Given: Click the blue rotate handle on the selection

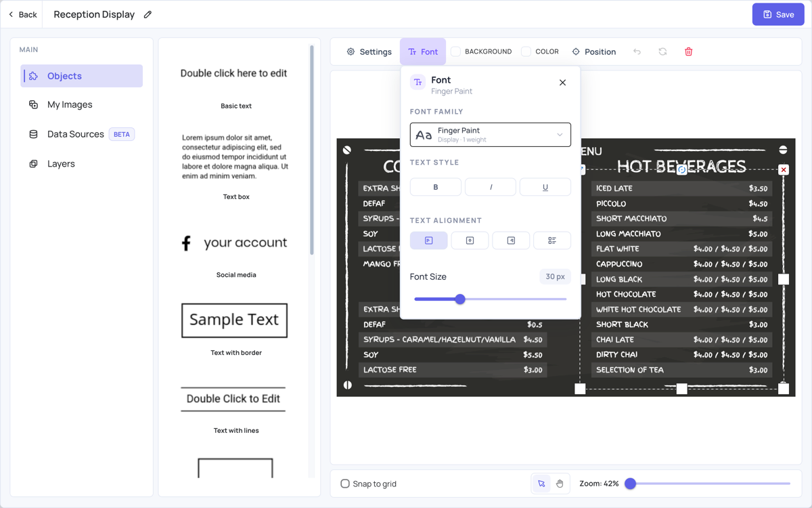Looking at the screenshot, I should [682, 170].
